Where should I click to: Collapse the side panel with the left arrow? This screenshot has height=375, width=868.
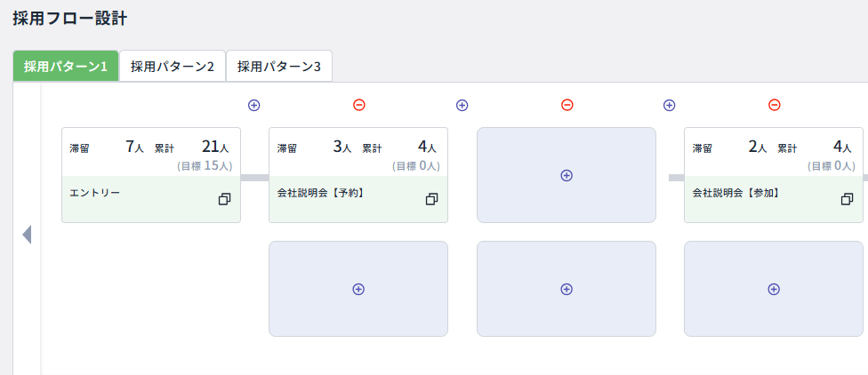(x=27, y=235)
